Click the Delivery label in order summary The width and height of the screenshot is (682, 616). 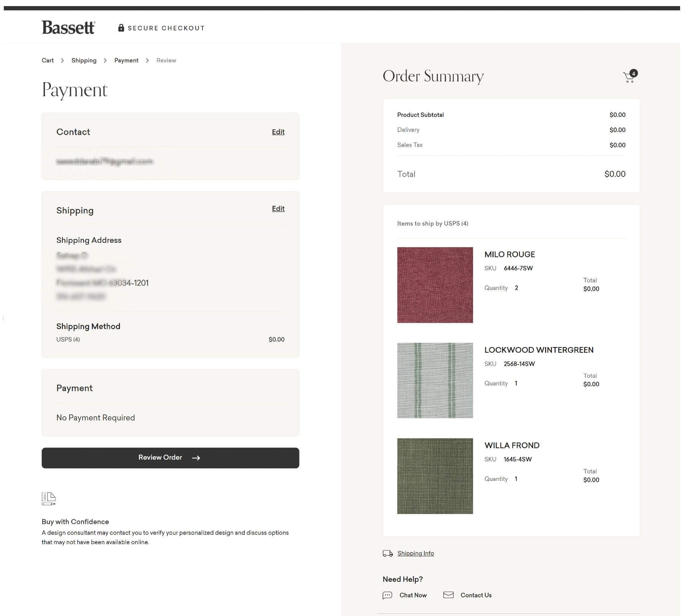408,130
